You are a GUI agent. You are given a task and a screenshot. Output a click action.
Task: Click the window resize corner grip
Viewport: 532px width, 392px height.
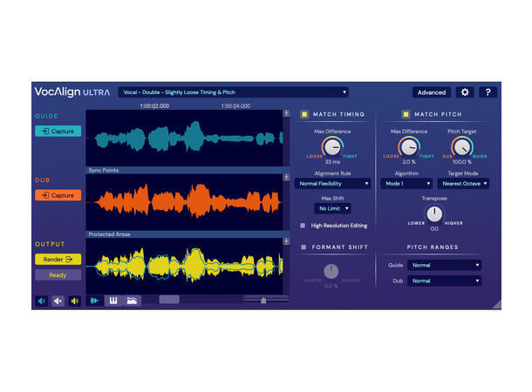497,305
